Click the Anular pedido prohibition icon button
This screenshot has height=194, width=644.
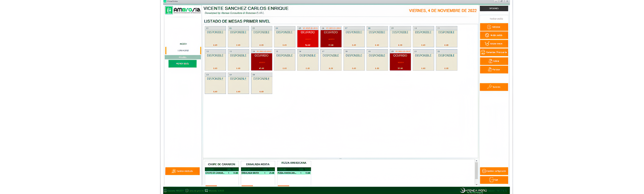coord(494,35)
